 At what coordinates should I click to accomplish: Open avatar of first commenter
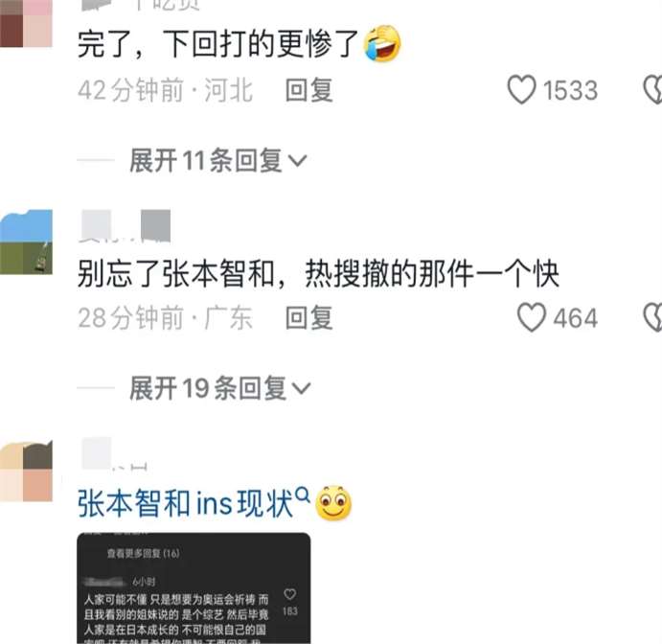(x=26, y=23)
